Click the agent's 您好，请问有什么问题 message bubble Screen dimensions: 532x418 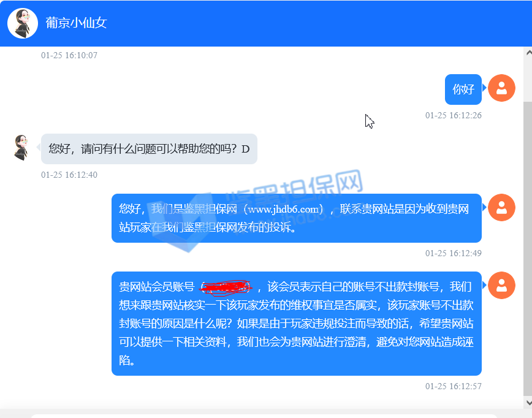click(x=149, y=149)
